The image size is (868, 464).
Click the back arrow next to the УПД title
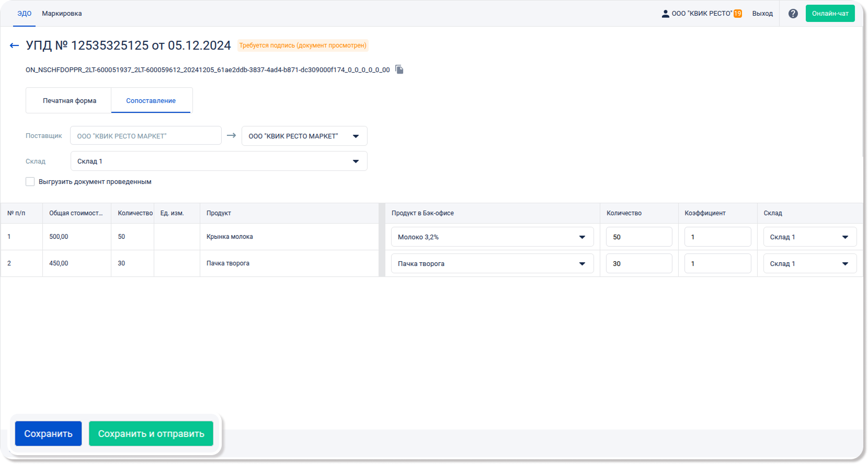(14, 46)
